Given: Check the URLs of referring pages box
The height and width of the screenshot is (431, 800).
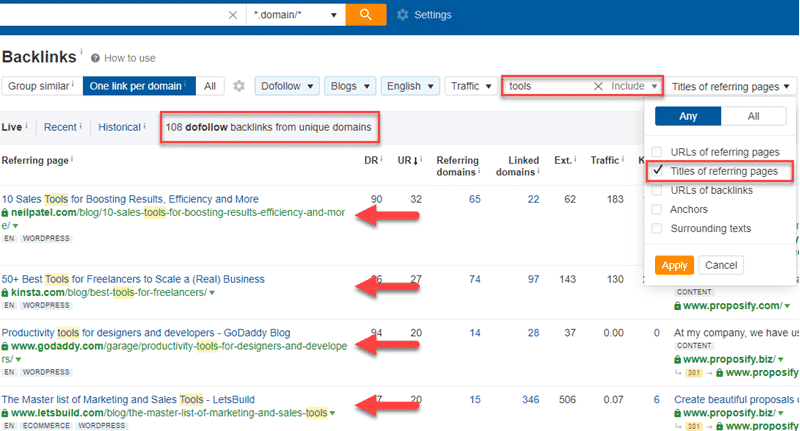Looking at the screenshot, I should click(657, 152).
